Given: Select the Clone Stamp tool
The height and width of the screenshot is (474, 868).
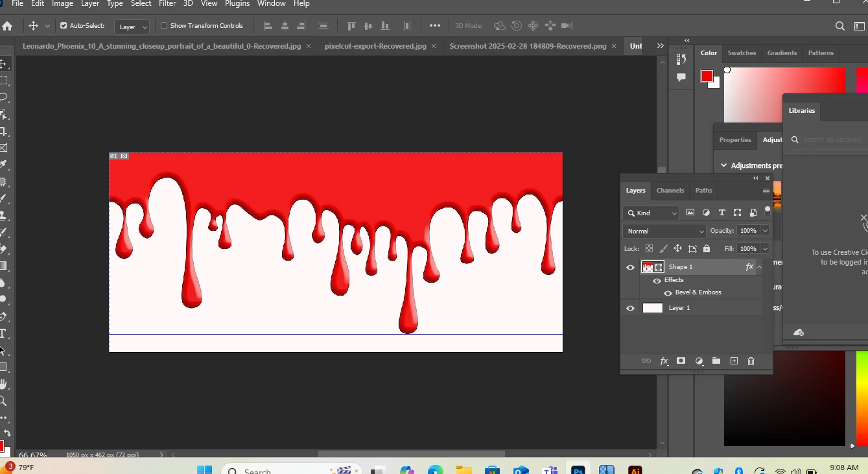Looking at the screenshot, I should pyautogui.click(x=3, y=215).
